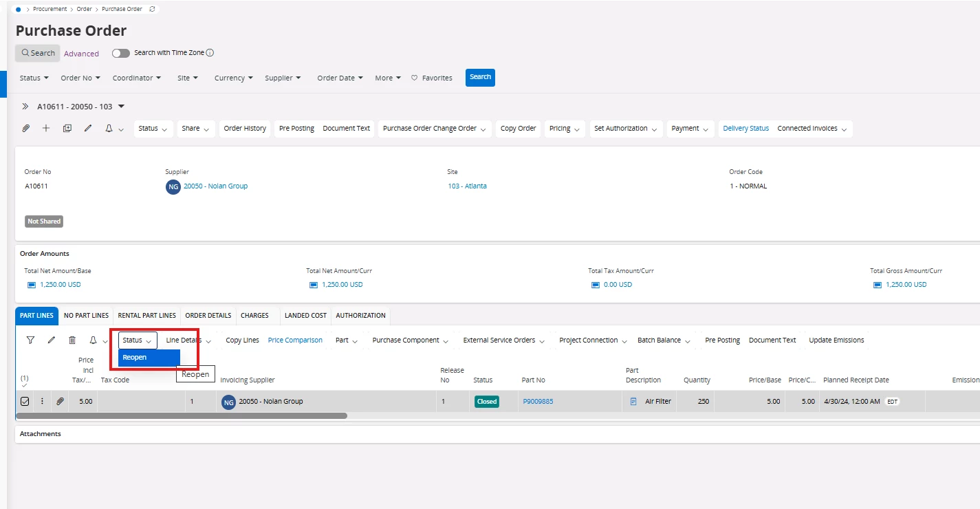Click the paperclip icon on the part line row

tap(60, 401)
